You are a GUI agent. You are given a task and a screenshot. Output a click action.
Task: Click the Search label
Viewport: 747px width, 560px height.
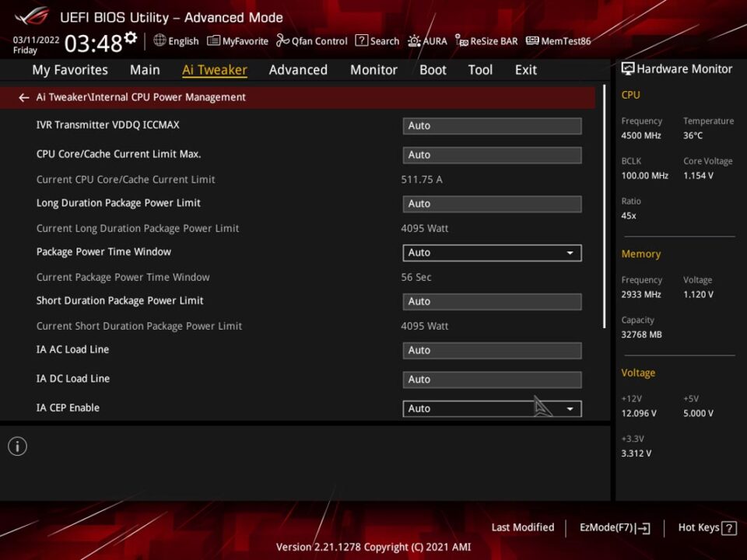click(x=385, y=41)
